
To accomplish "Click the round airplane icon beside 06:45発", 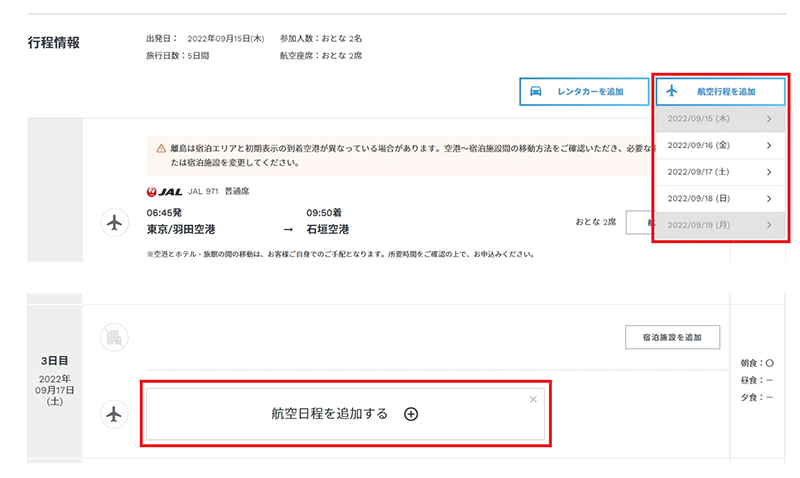I will pyautogui.click(x=116, y=222).
